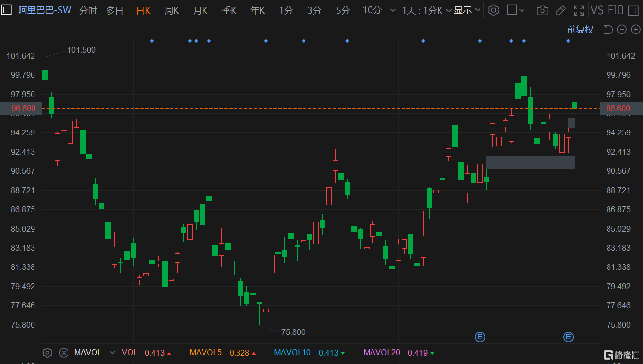
Task: Switch to 分时 intraday tab
Action: point(88,10)
